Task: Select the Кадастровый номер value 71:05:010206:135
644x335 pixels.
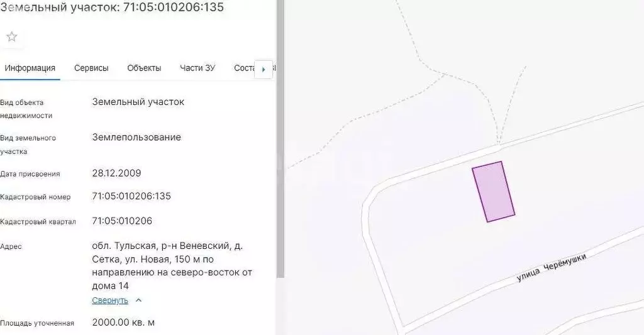Action: (131, 196)
